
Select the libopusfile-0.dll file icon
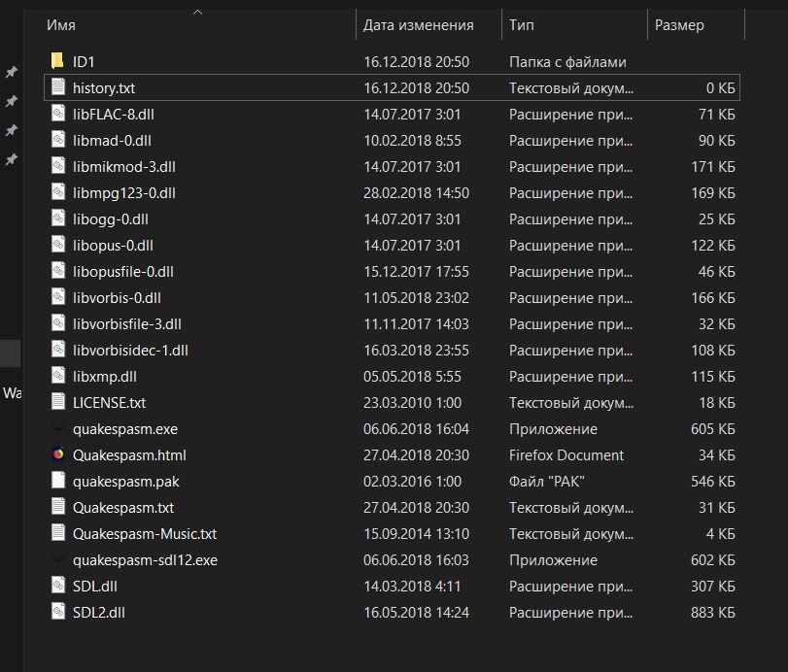pos(57,270)
